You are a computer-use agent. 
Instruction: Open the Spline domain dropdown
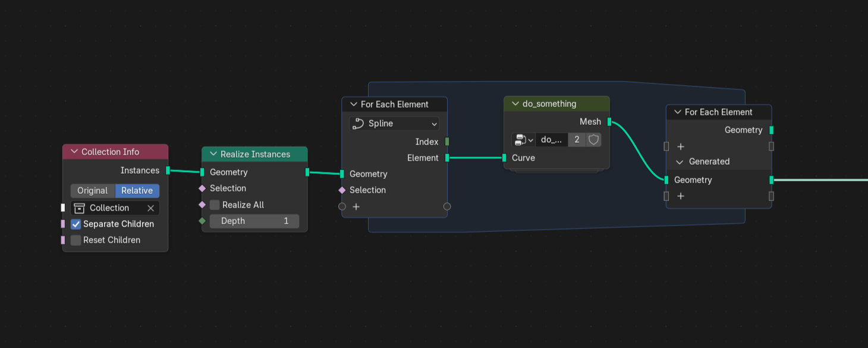[394, 124]
